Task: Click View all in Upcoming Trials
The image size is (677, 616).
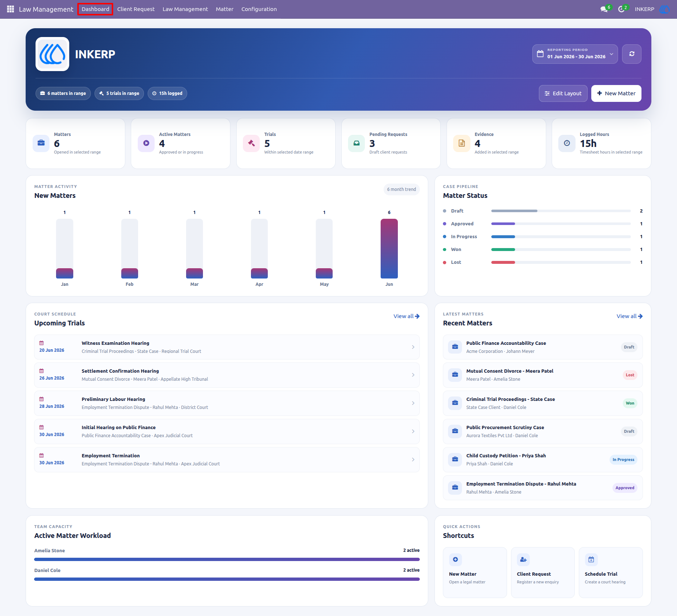Action: tap(406, 316)
